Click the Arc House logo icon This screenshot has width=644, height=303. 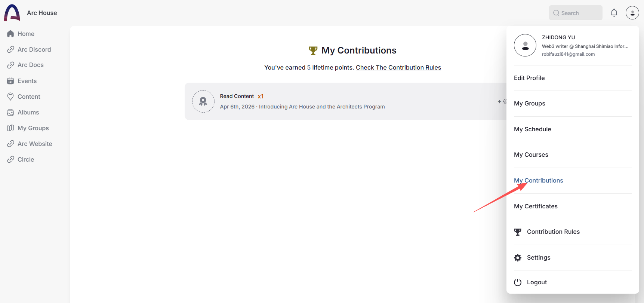click(12, 12)
